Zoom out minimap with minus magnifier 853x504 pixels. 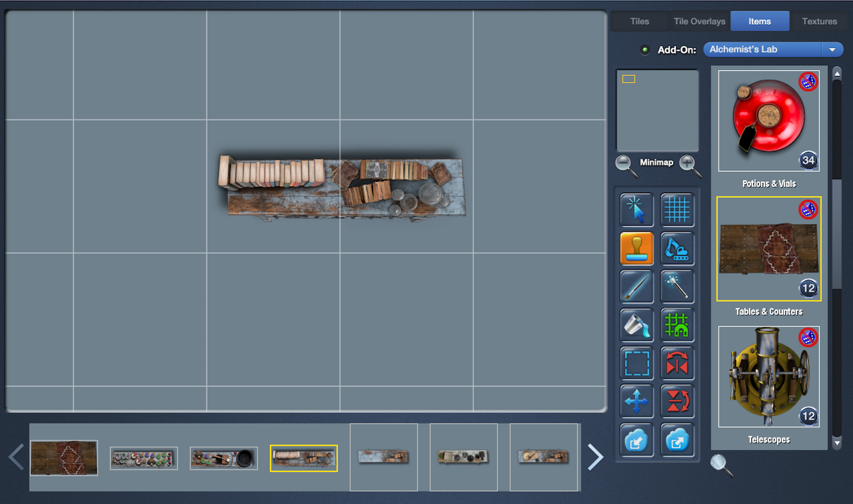click(x=626, y=165)
